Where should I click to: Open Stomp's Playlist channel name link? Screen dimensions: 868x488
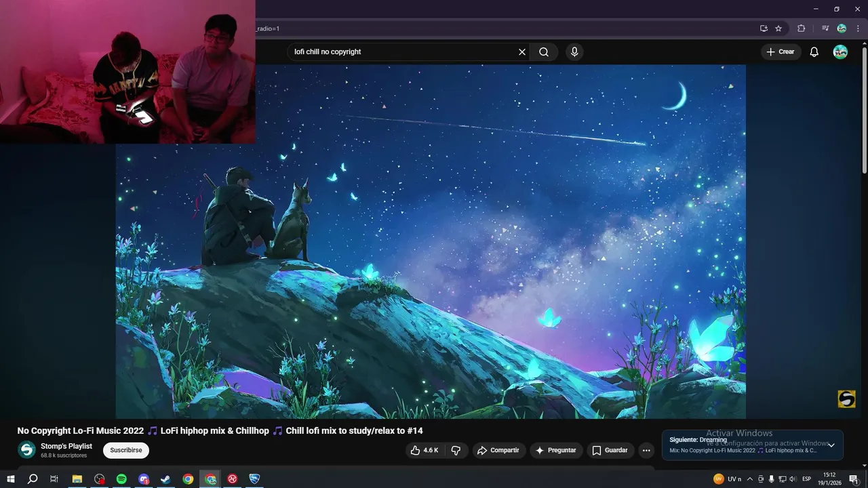pos(66,446)
